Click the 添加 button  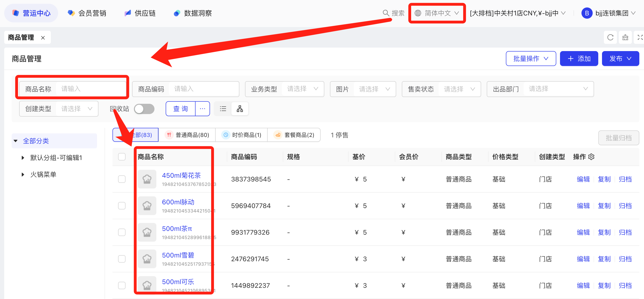579,59
